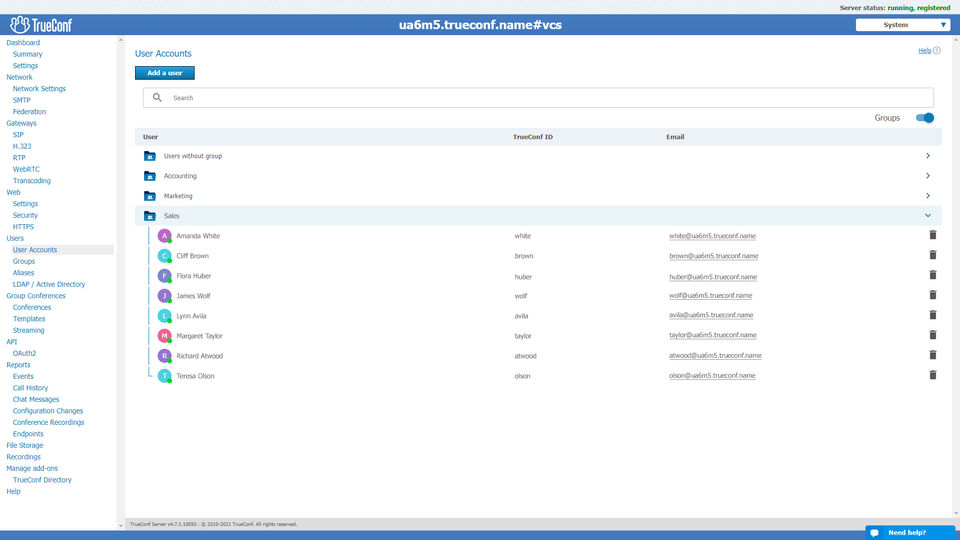Delete user Teresa Olson with trash icon
Image resolution: width=960 pixels, height=540 pixels.
(x=932, y=375)
